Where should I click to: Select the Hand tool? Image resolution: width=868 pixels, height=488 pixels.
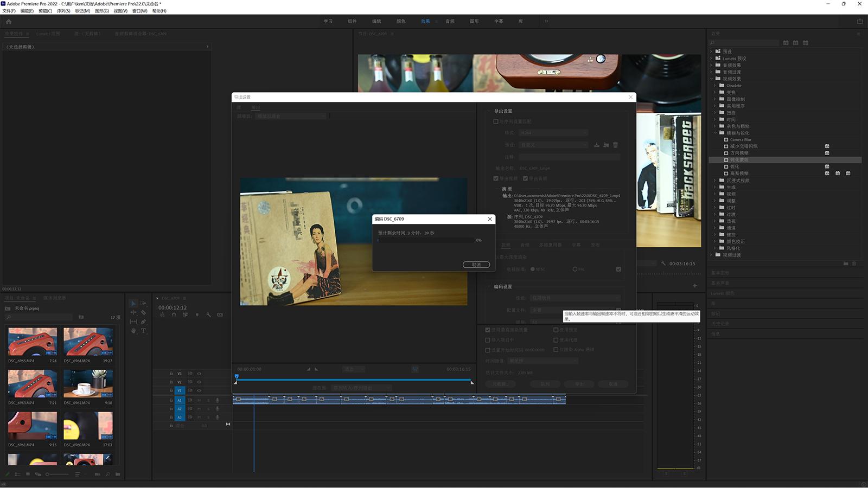coord(133,331)
